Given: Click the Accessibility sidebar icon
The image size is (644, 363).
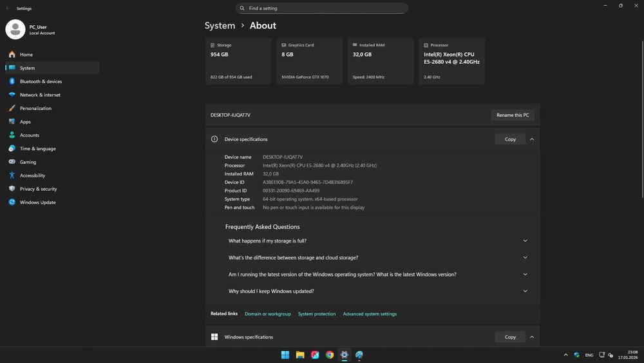Looking at the screenshot, I should click(x=12, y=175).
